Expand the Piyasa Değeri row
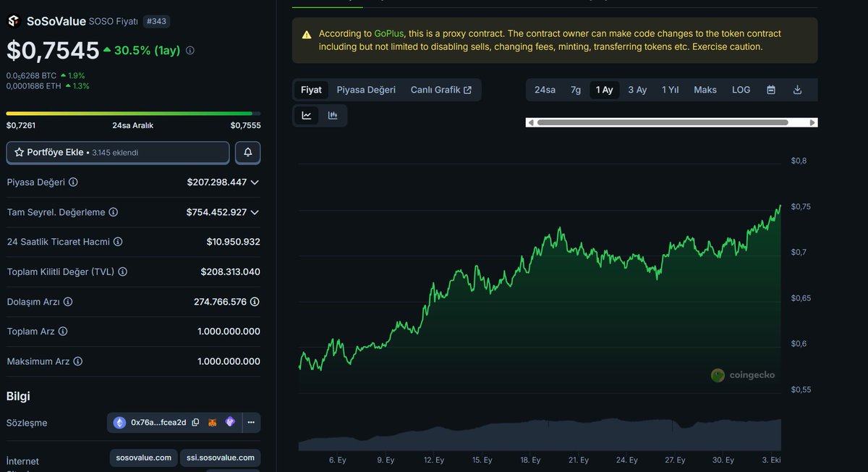The height and width of the screenshot is (472, 868). point(254,182)
